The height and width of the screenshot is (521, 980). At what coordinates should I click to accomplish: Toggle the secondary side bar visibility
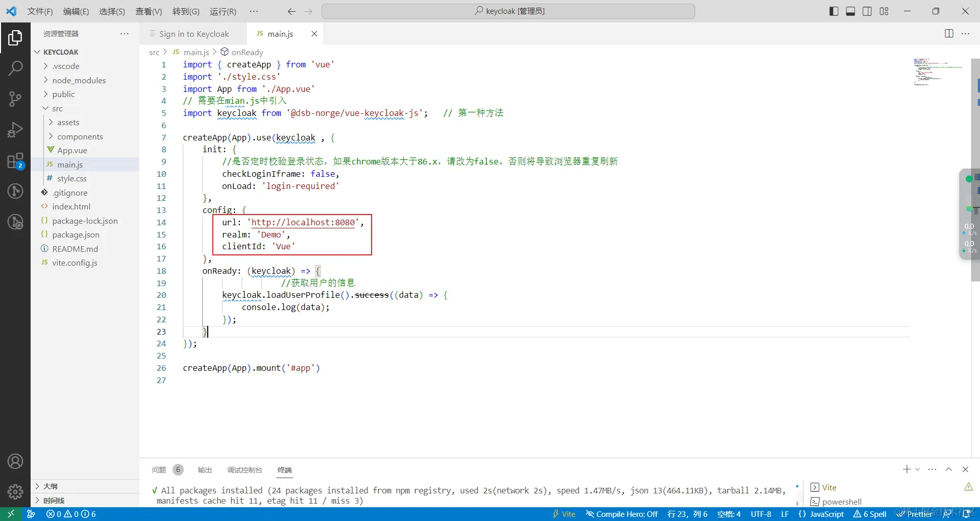point(867,11)
